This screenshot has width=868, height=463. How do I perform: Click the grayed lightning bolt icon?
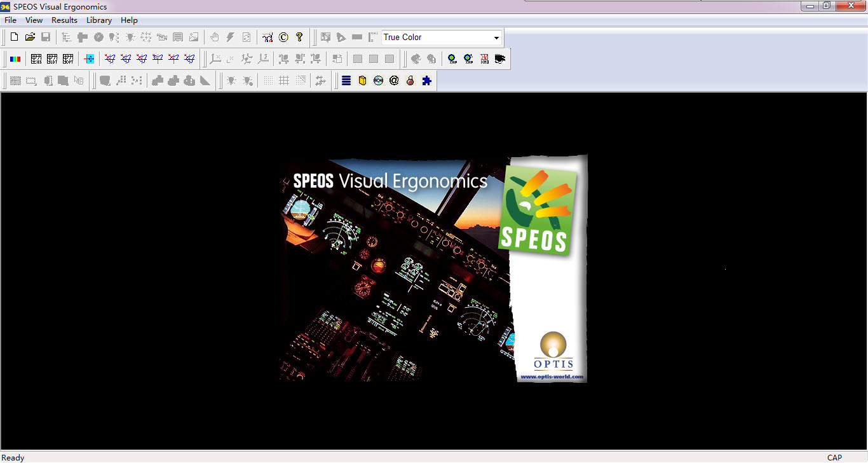(231, 38)
